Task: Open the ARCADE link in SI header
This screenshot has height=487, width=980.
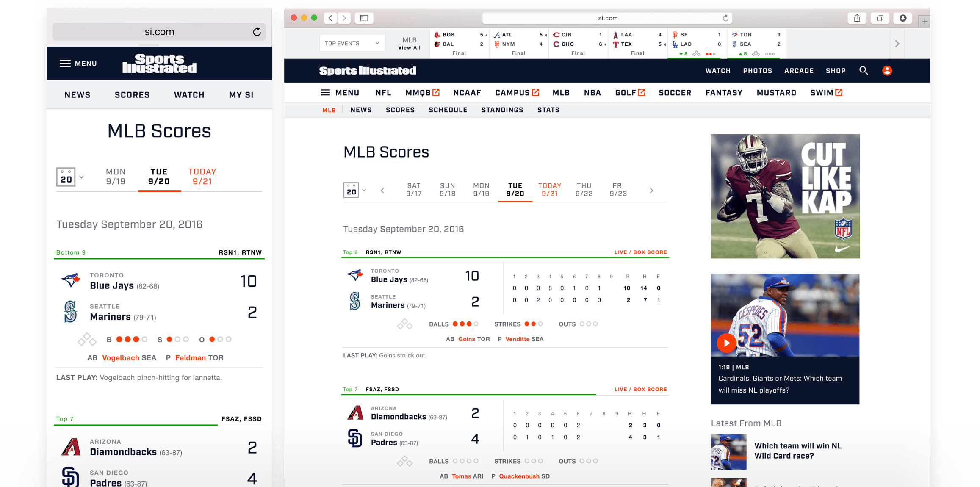Action: pyautogui.click(x=799, y=71)
